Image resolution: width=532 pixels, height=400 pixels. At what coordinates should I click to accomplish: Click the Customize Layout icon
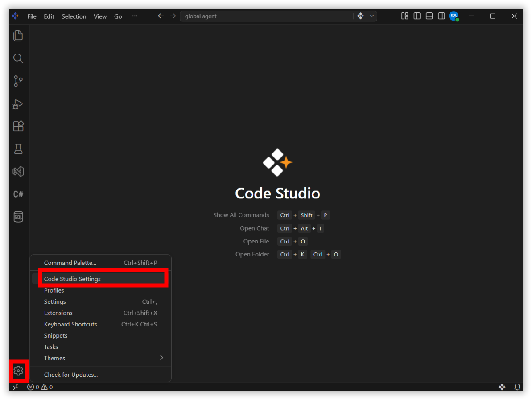[405, 16]
